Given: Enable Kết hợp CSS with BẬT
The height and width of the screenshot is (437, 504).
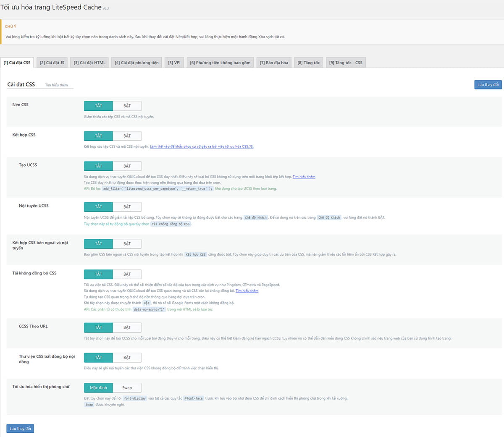Looking at the screenshot, I should (127, 136).
